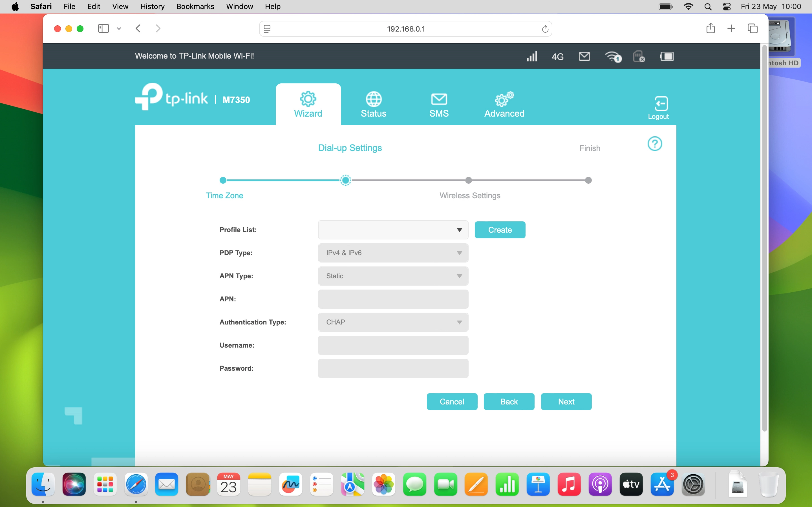The image size is (812, 507).
Task: Click the SIM card status icon
Action: 639,56
